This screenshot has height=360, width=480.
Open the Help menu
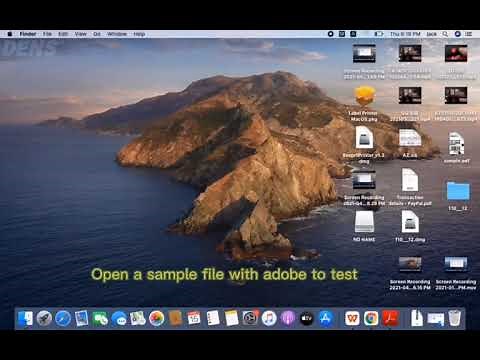(139, 34)
